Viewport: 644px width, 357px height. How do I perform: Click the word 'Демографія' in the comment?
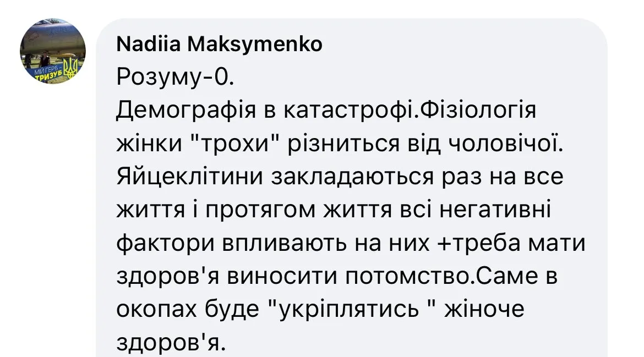(x=186, y=111)
